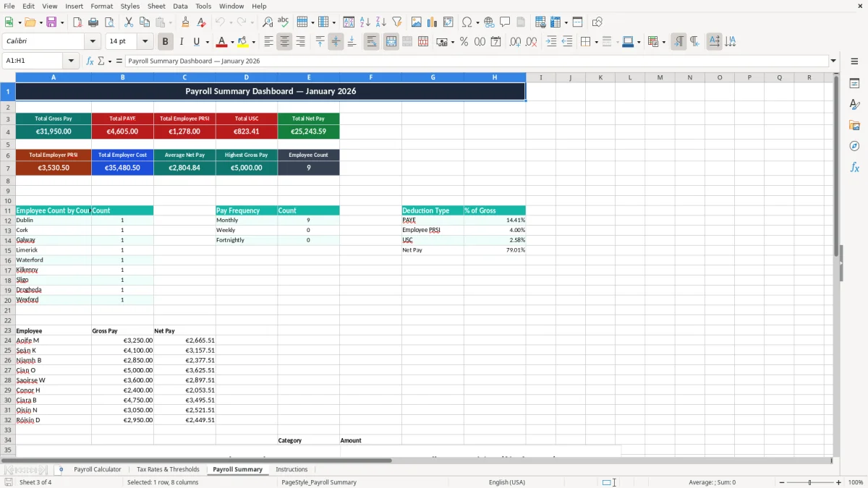Click the Sort dialog icon
Viewport: 868px width, 488px height.
click(x=349, y=22)
